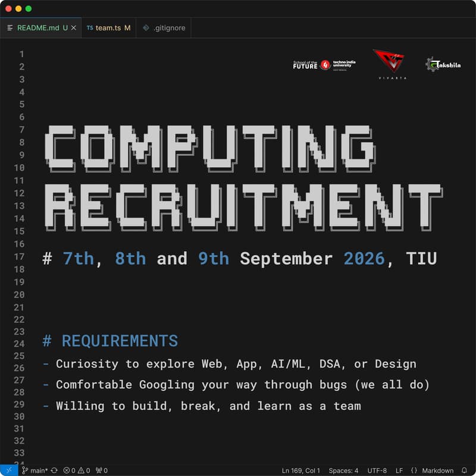The height and width of the screenshot is (476, 476).
Task: Switch to the README.md tab
Action: click(x=40, y=27)
